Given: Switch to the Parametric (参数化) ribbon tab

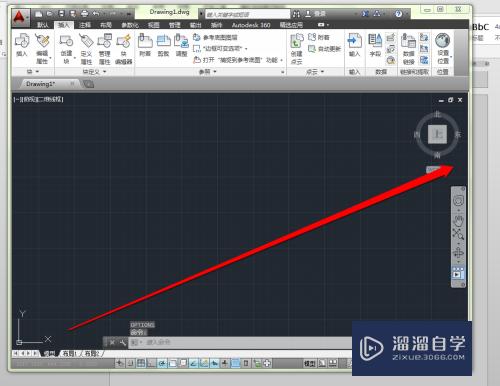Looking at the screenshot, I should tap(130, 25).
